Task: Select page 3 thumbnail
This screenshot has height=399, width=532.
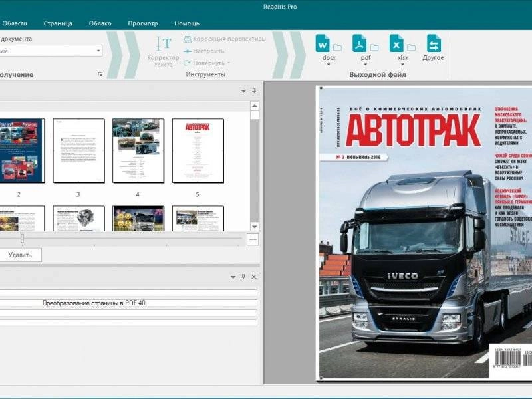Action: click(x=78, y=150)
